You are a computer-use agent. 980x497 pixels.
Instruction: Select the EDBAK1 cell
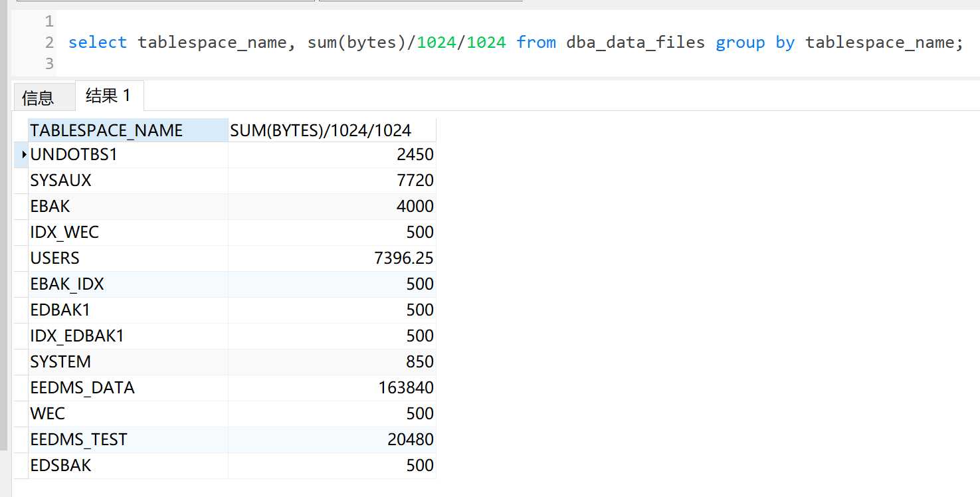pos(128,310)
